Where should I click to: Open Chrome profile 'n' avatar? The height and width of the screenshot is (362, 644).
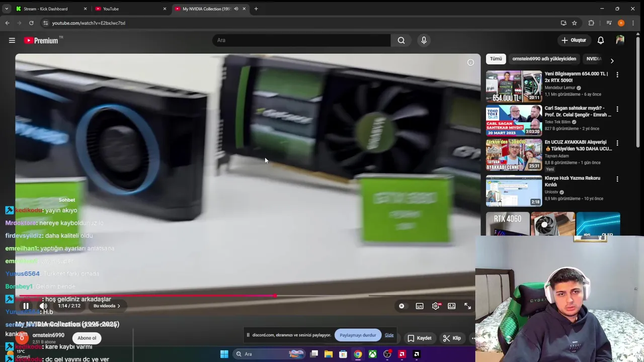point(621,23)
